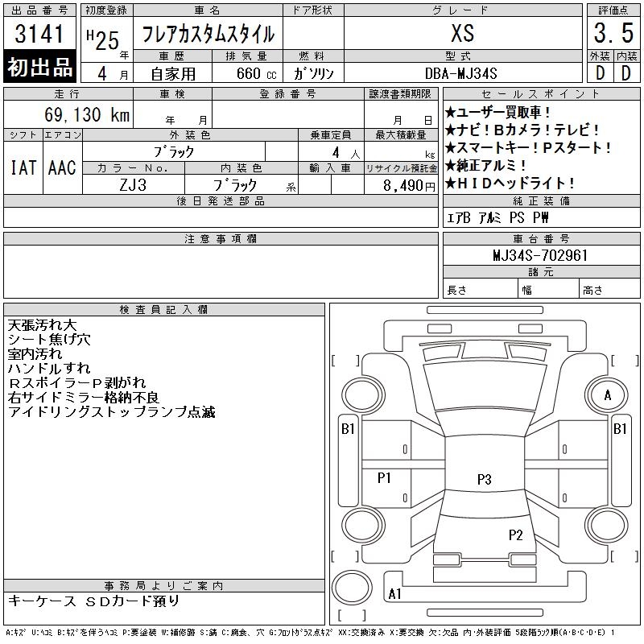Select the color number ZJ3
This screenshot has height=644, width=644.
click(x=133, y=185)
